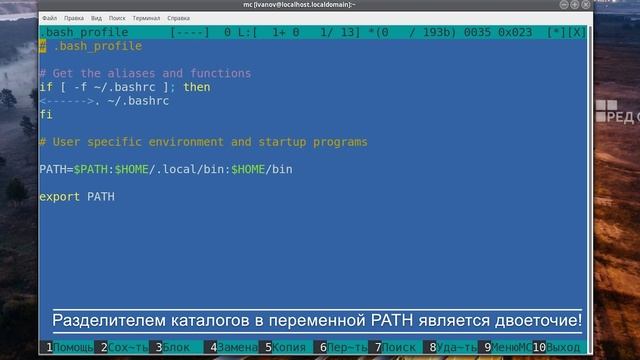This screenshot has height=360, width=640.
Task: Click the 7 Поиск search button
Action: [x=395, y=347]
